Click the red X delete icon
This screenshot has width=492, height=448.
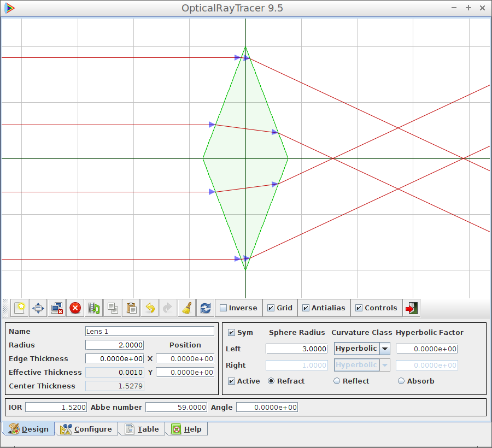tap(75, 308)
